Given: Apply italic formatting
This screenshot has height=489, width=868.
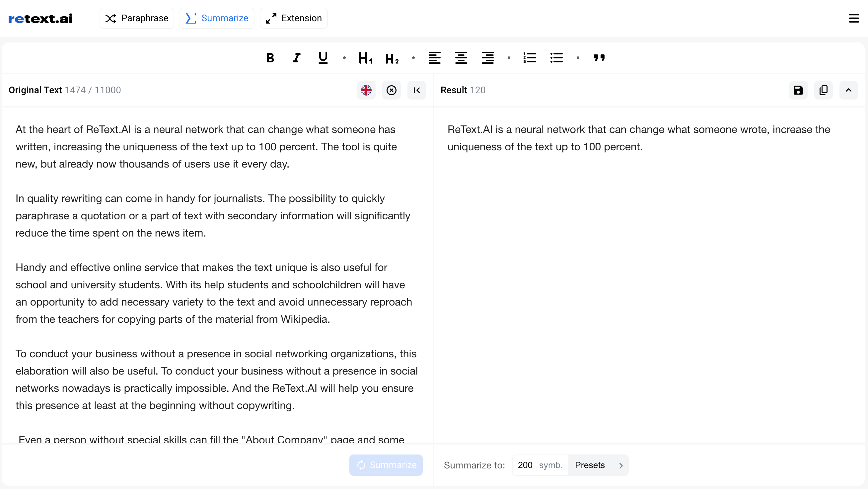Looking at the screenshot, I should pyautogui.click(x=296, y=58).
